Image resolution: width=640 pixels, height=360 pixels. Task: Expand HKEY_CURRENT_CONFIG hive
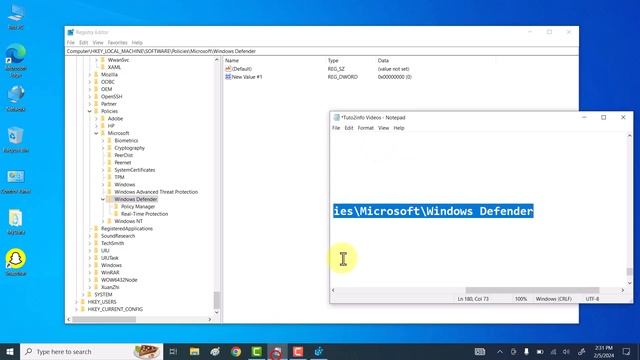click(x=76, y=309)
